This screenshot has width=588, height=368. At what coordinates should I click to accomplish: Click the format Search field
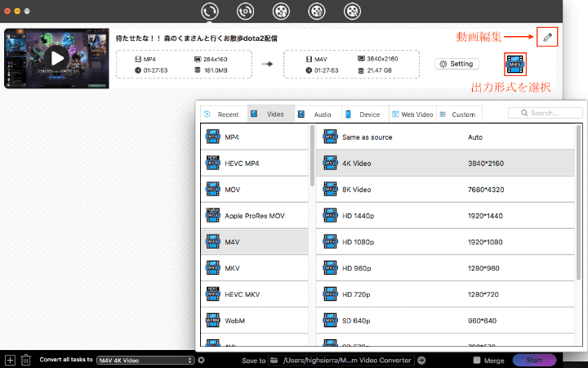tap(546, 113)
